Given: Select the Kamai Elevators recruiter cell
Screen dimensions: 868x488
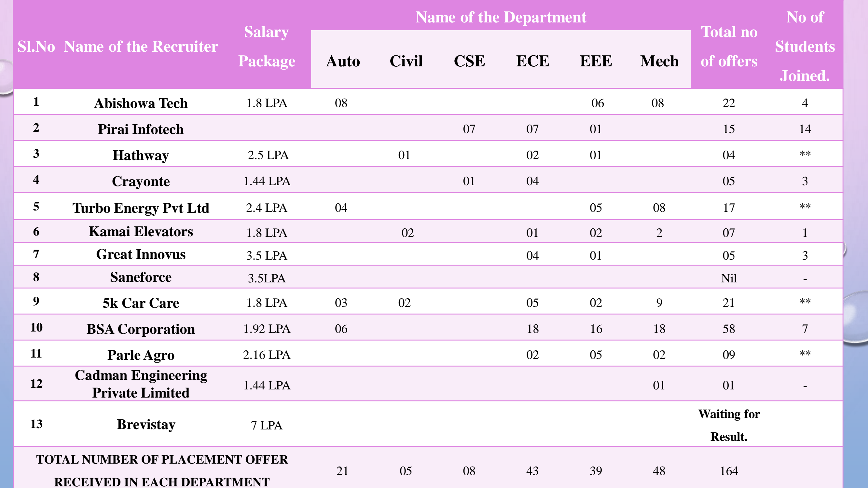Looking at the screenshot, I should click(x=141, y=232).
